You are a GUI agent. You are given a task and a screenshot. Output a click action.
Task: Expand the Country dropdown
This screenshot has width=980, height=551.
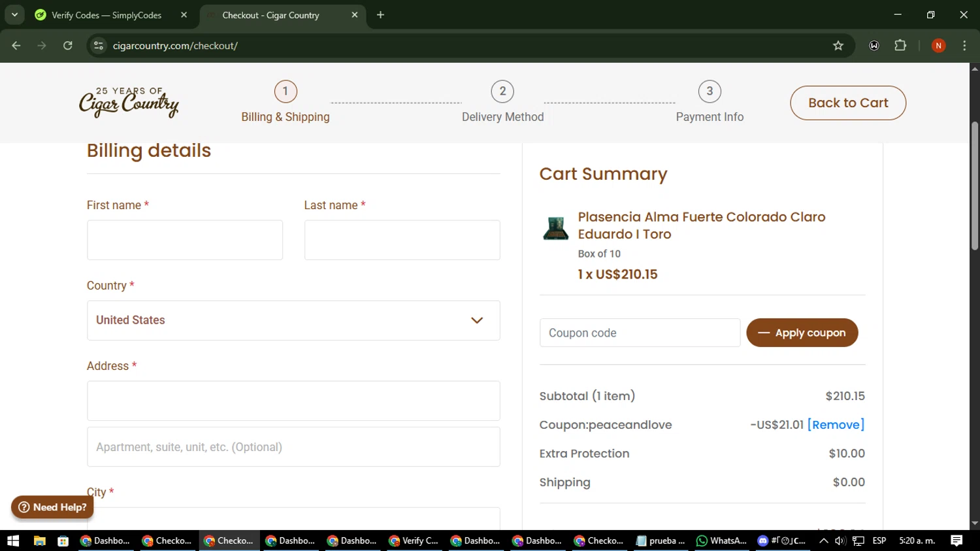coord(293,320)
